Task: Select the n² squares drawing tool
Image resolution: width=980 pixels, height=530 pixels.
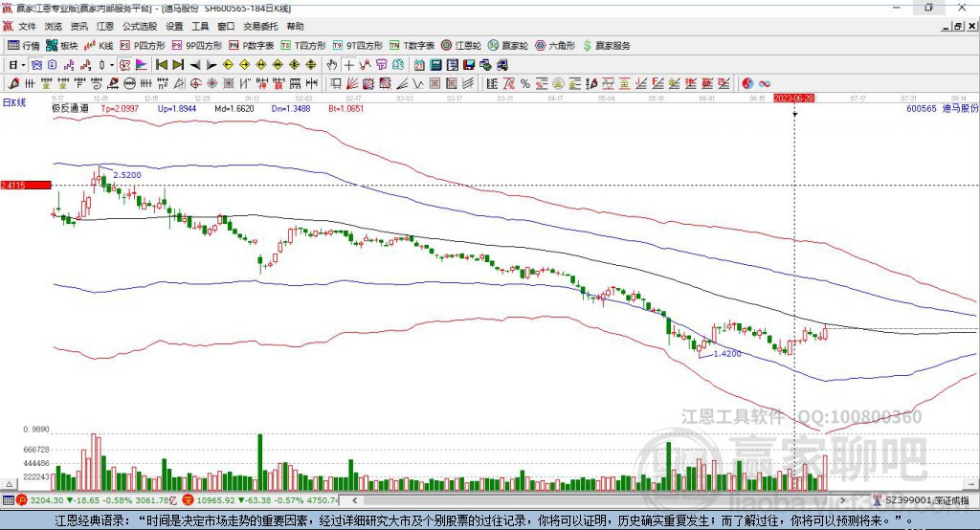Action: [163, 84]
